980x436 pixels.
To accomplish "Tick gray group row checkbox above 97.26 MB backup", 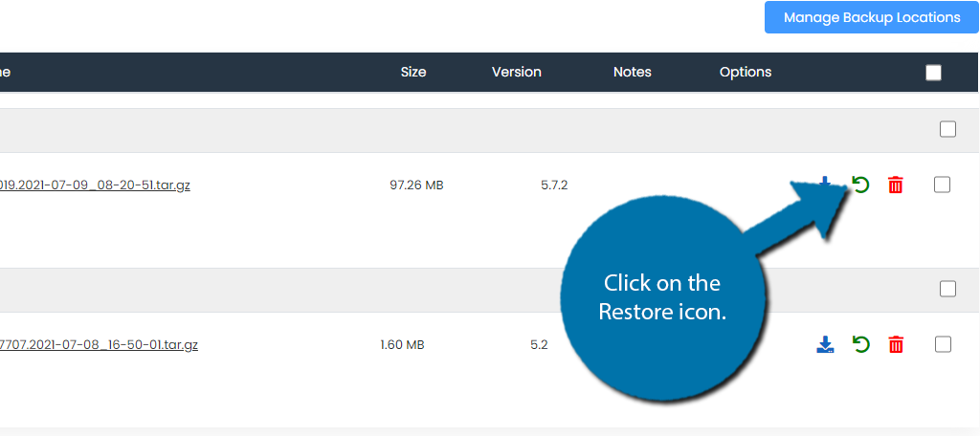I will point(947,129).
